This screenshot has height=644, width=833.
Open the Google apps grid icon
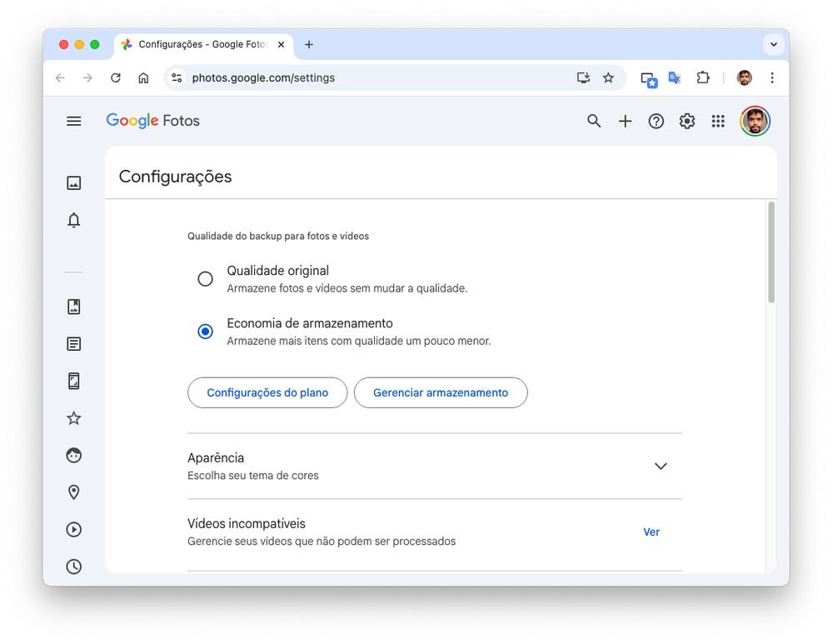(x=718, y=121)
